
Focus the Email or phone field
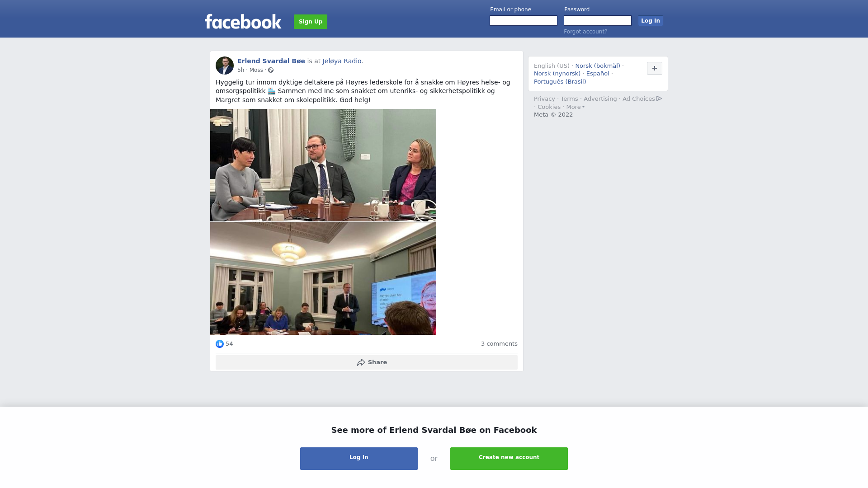click(x=524, y=21)
